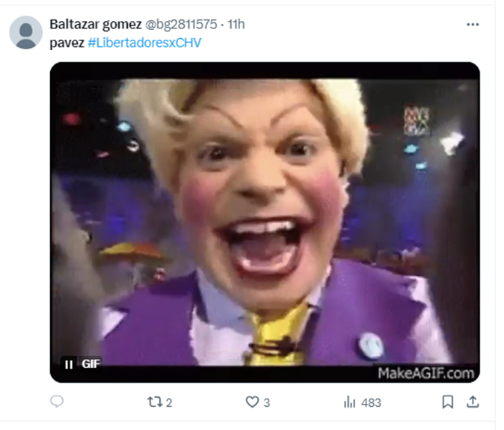Viewport: 504px width, 430px height.
Task: Like the tweet with heart icon
Action: [x=252, y=402]
